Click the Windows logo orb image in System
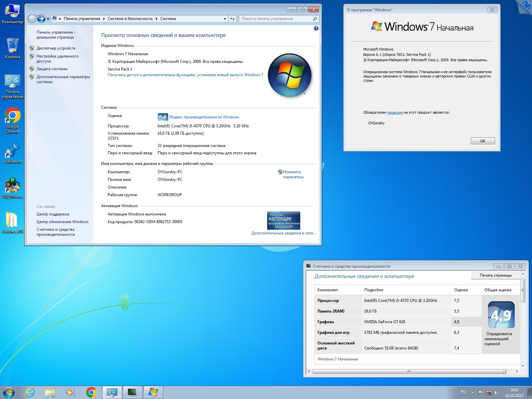Screen dimensions: 532x399 tap(290, 75)
